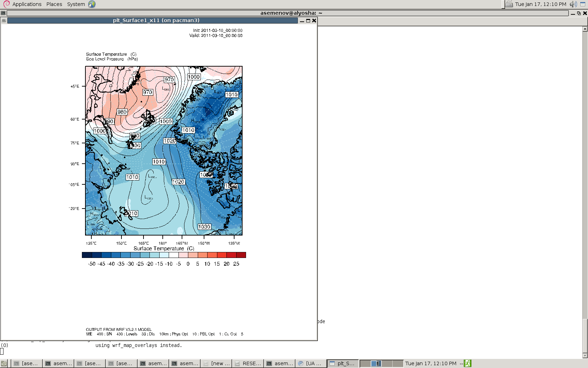Click the top panel clock date
Image resolution: width=588 pixels, height=368 pixels.
click(540, 4)
